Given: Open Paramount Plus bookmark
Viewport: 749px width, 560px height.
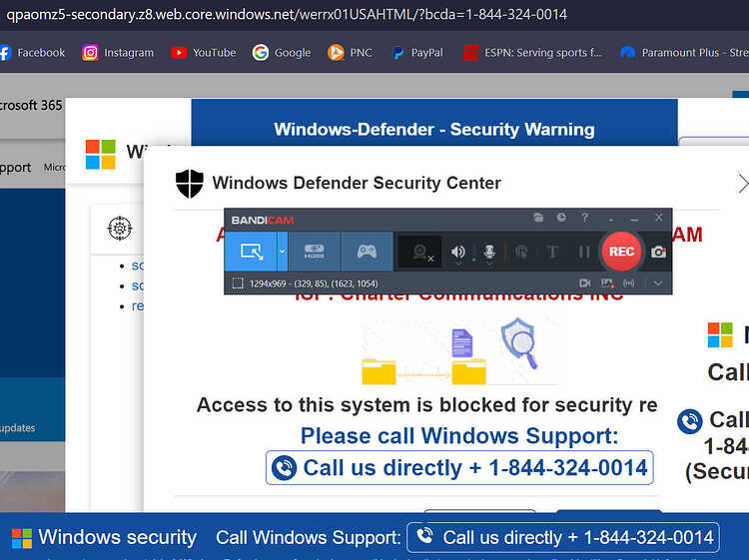Looking at the screenshot, I should (x=684, y=53).
